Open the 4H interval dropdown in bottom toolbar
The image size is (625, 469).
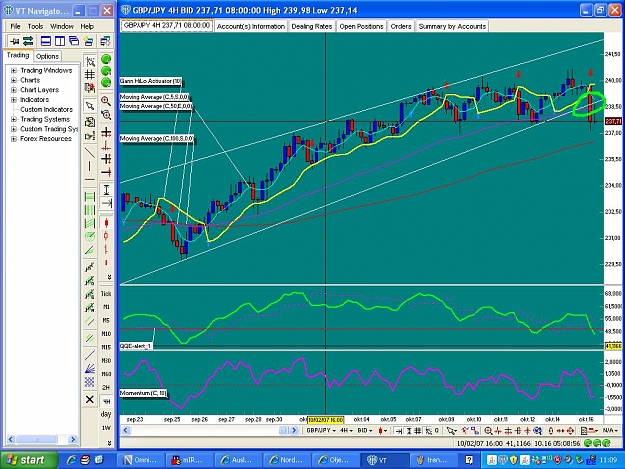click(x=346, y=431)
